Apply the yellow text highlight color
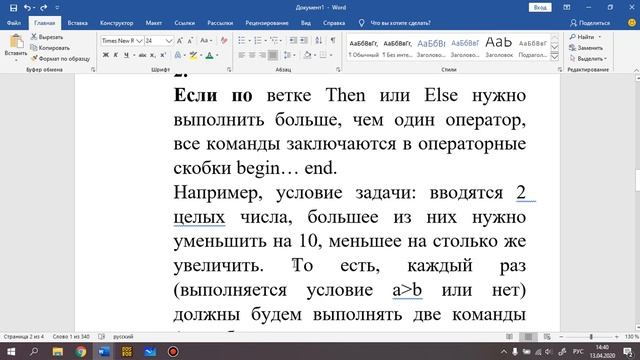The image size is (640, 360). click(x=193, y=55)
